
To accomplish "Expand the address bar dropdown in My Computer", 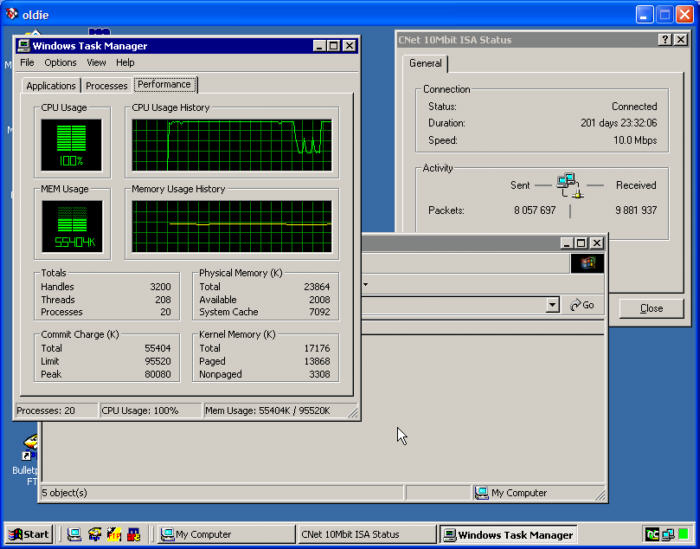I will 552,305.
